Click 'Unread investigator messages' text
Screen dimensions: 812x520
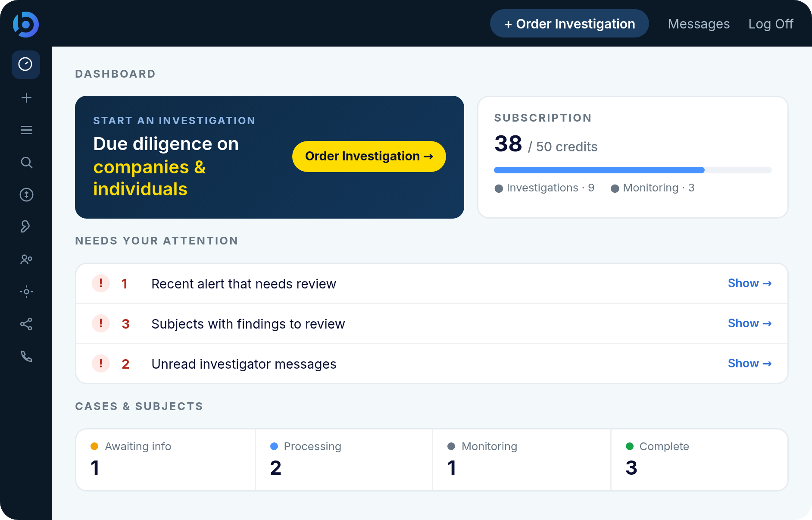click(x=244, y=364)
